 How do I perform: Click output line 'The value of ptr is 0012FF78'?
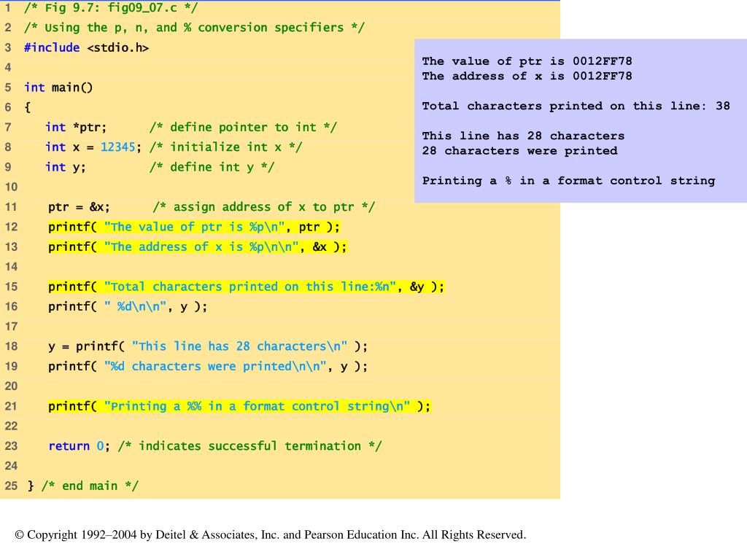tap(527, 61)
